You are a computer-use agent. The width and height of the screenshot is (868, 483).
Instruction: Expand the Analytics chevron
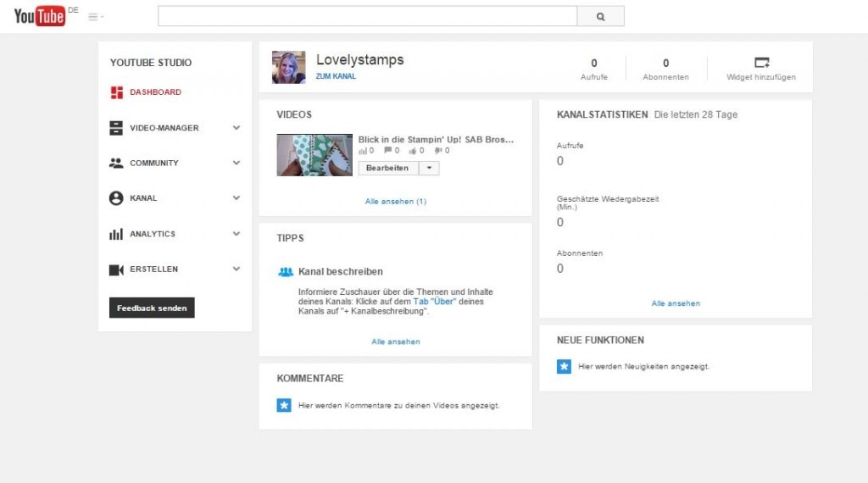[x=236, y=234]
